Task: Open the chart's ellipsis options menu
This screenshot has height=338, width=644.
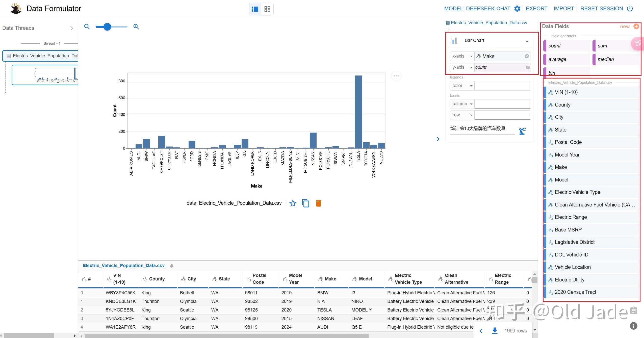Action: [x=396, y=76]
